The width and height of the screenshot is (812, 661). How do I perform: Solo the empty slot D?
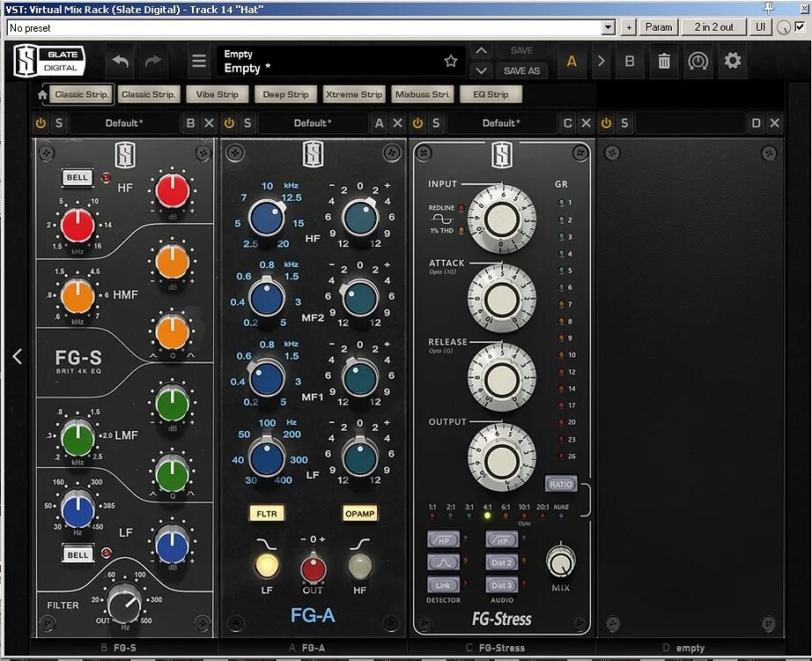pos(624,123)
